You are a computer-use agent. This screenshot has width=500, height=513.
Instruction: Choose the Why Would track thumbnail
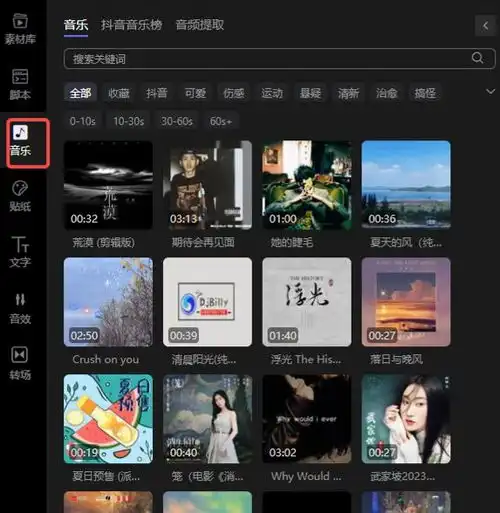(x=307, y=419)
